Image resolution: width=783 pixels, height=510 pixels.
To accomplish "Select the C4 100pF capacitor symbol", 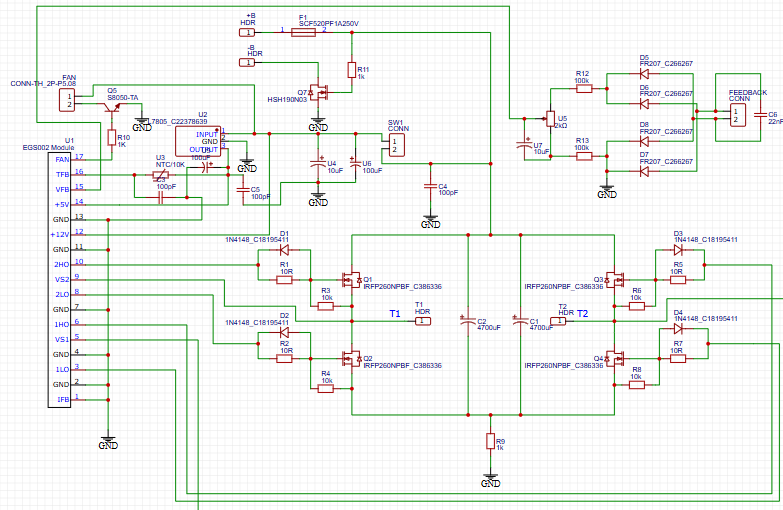I will coord(430,186).
